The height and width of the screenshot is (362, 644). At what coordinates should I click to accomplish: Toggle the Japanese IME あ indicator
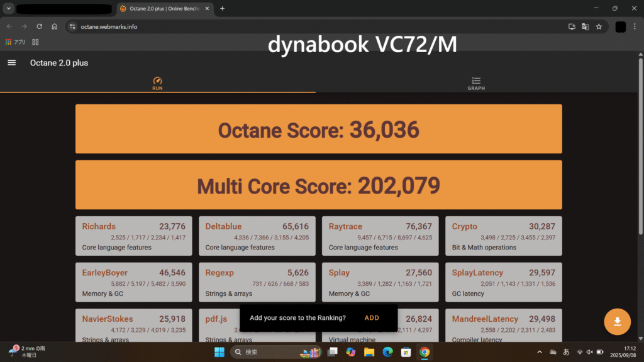tap(567, 352)
